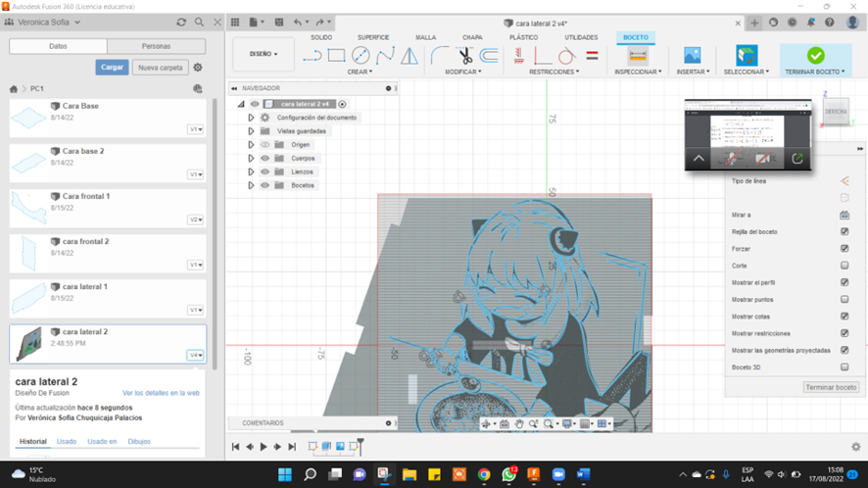Select the Mirror tool icon
Screen dimensions: 868x488
[x=410, y=56]
